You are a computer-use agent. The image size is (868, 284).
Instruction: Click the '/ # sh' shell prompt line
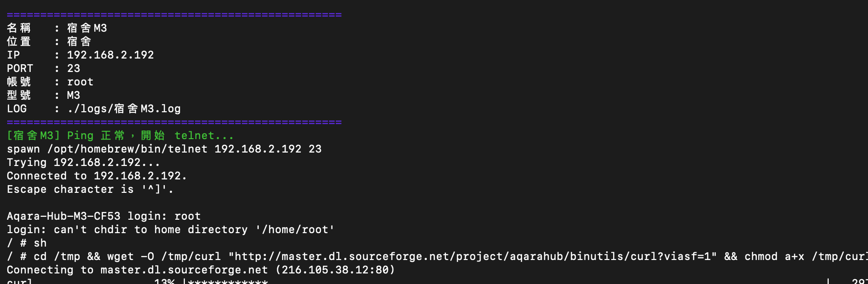[27, 243]
